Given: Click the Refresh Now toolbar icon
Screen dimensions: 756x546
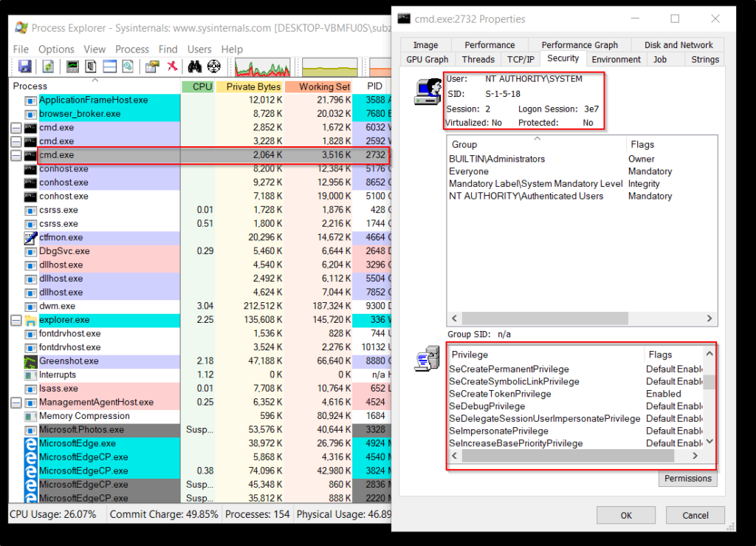Looking at the screenshot, I should (47, 67).
